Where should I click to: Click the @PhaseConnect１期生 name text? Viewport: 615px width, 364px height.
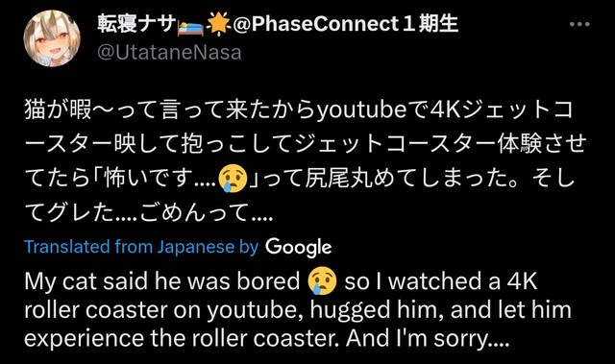345,24
